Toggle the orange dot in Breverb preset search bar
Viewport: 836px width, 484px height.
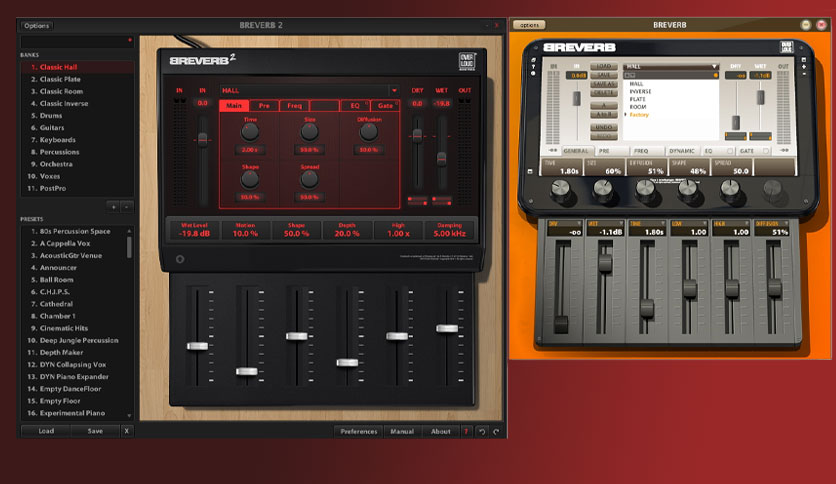pos(716,76)
